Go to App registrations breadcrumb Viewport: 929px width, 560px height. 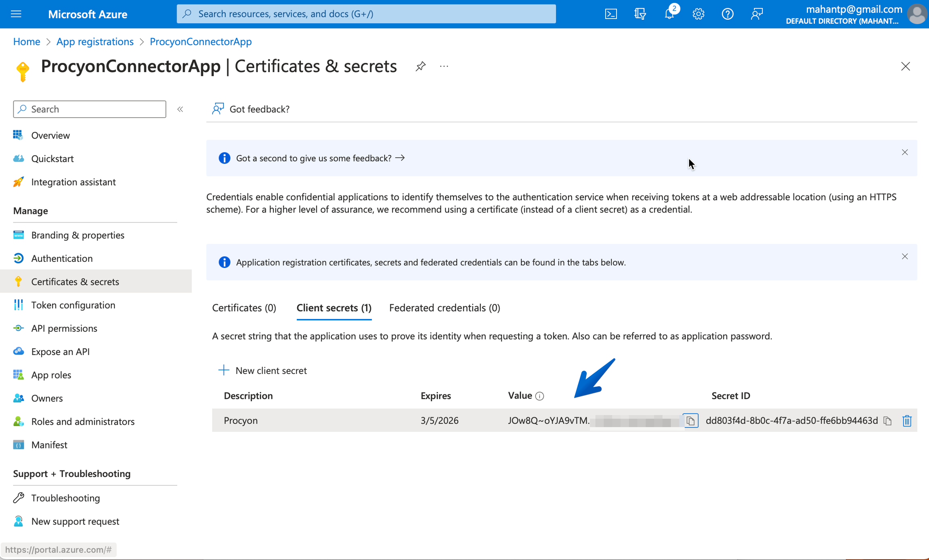(x=95, y=41)
